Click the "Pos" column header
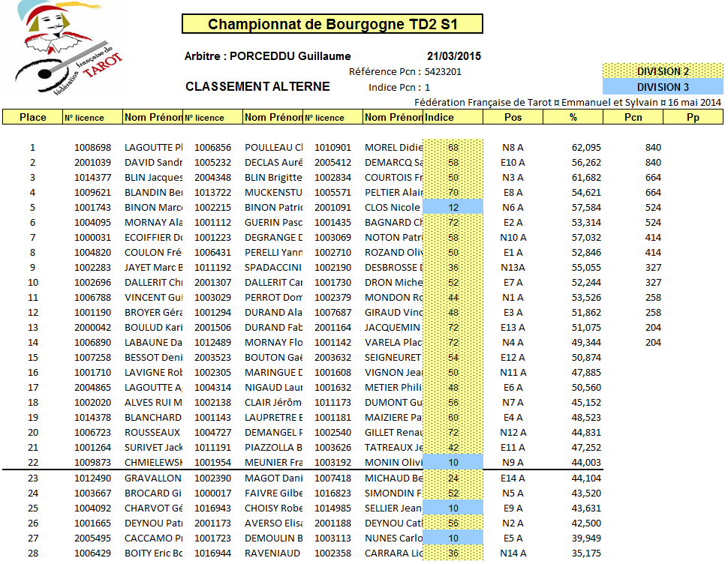 pos(513,117)
